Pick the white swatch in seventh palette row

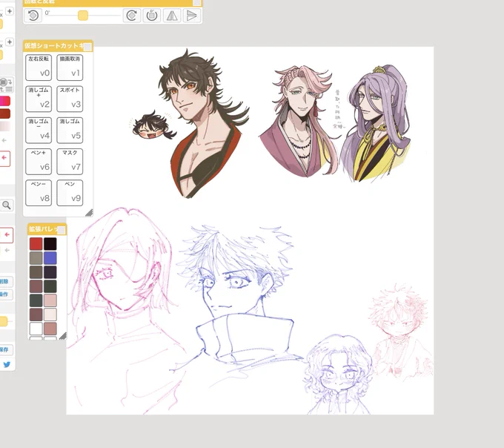pyautogui.click(x=36, y=329)
